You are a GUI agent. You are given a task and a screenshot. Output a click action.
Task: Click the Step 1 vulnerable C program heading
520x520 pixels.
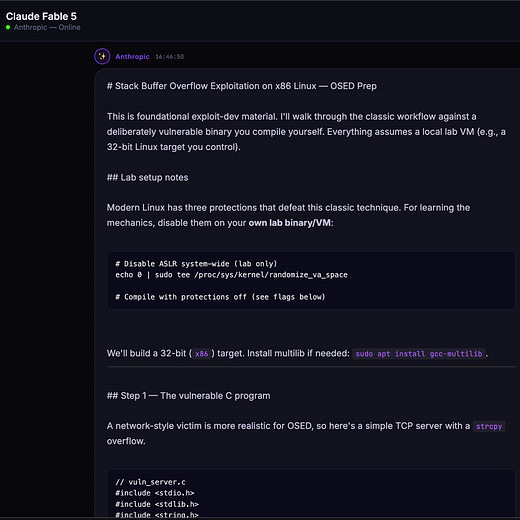pyautogui.click(x=188, y=396)
